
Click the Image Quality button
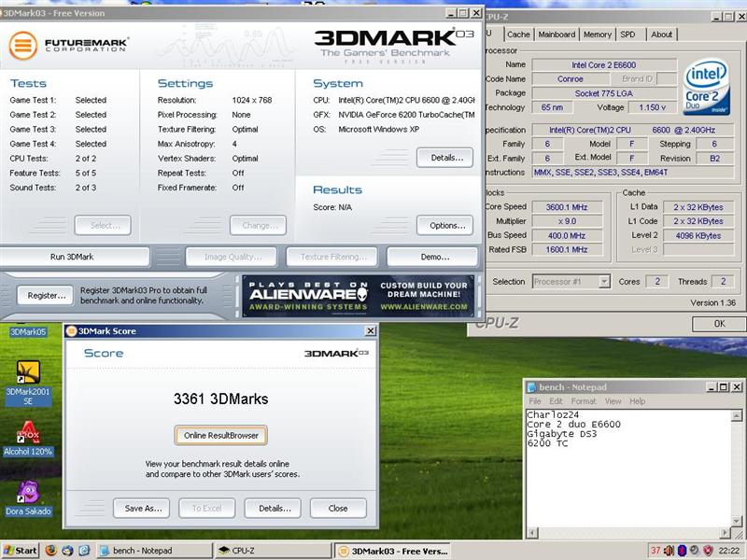(x=232, y=257)
